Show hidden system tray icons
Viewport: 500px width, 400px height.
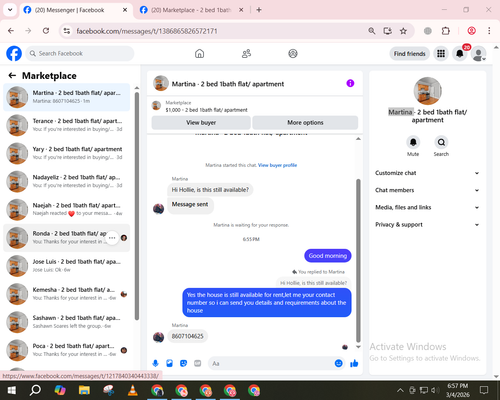pyautogui.click(x=400, y=390)
